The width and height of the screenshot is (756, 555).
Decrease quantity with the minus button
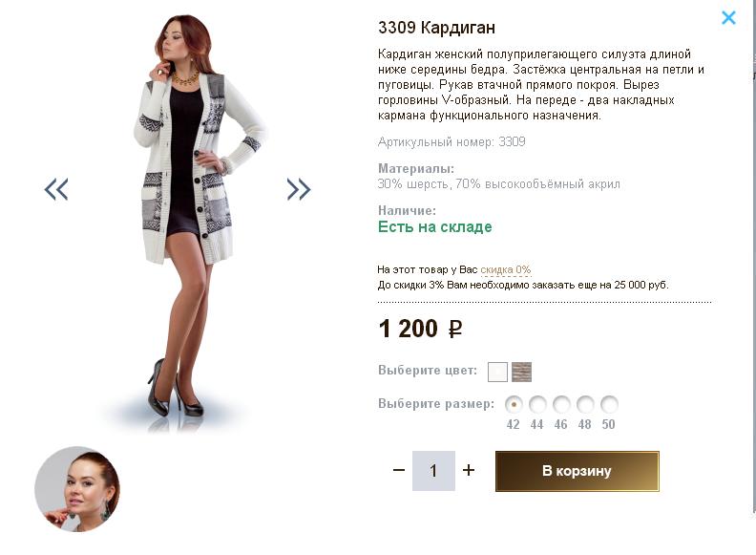(399, 470)
